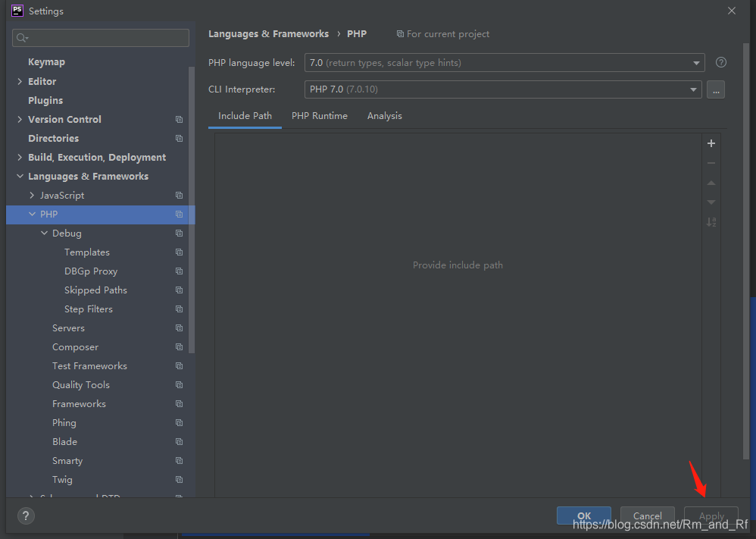The height and width of the screenshot is (539, 756).
Task: Expand the JavaScript node
Action: (32, 196)
